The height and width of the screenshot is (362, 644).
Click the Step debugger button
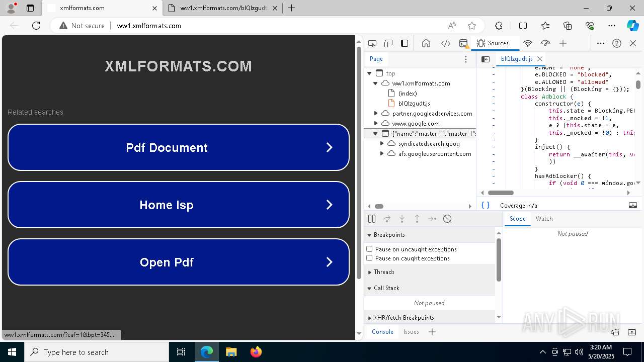tap(432, 219)
